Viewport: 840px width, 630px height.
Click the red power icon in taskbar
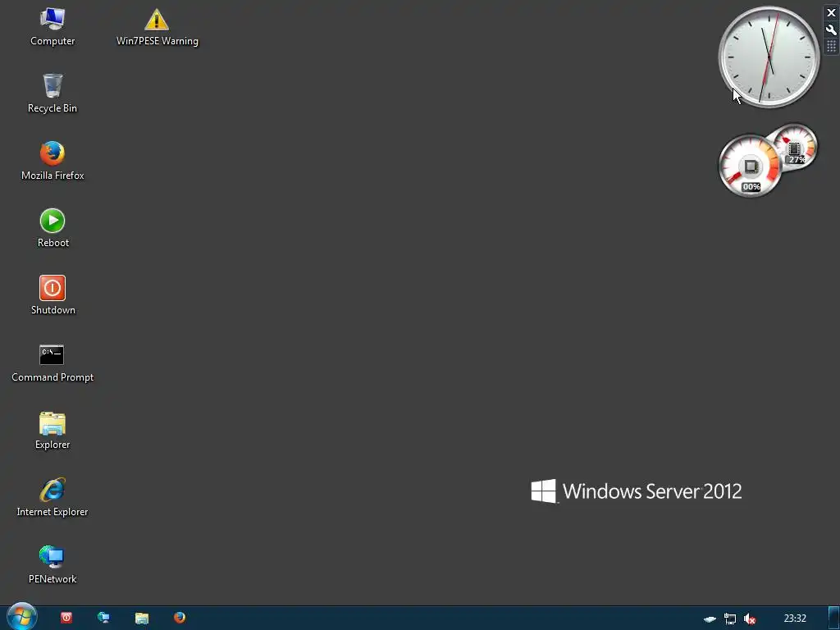coord(66,618)
